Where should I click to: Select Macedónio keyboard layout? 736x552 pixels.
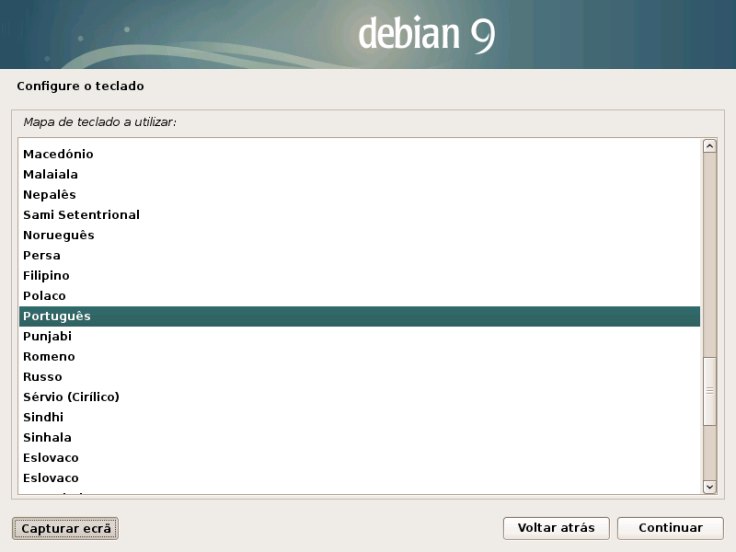[x=58, y=154]
